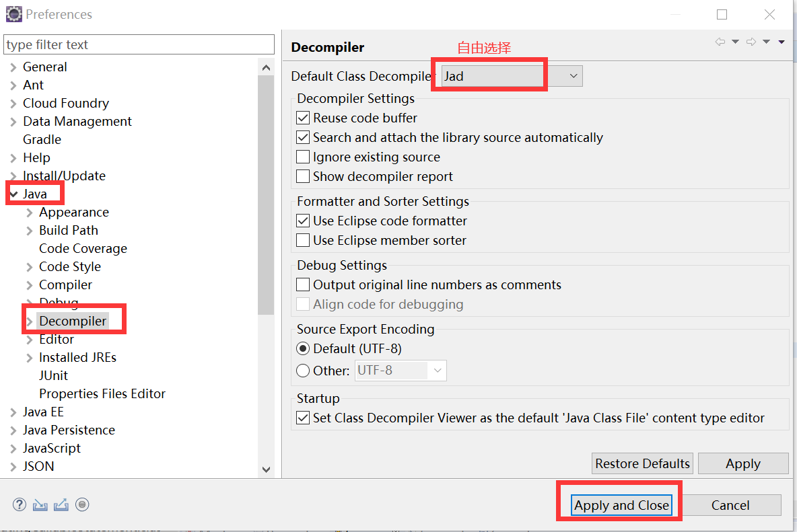Screen dimensions: 797x532
Task: Expand the Build Path subnode
Action: tap(30, 231)
